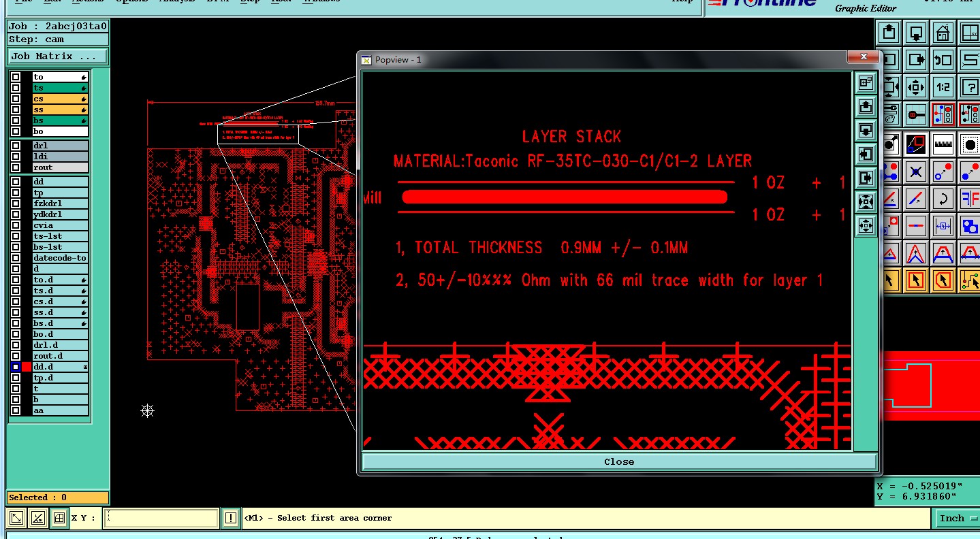Select layer name bs-1st
Viewport: 980px width, 539px height.
coord(61,247)
